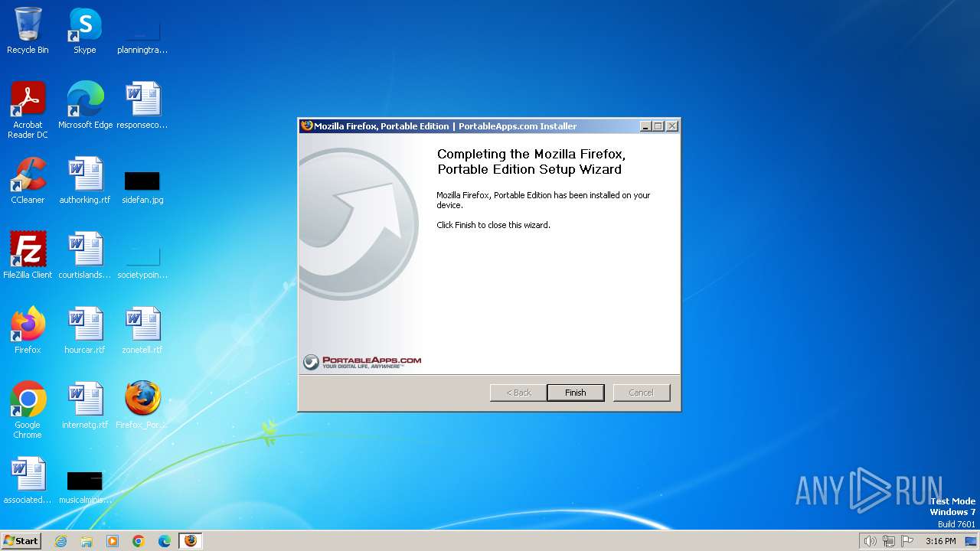
Task: Open the Recycle Bin desktop icon
Action: (28, 31)
